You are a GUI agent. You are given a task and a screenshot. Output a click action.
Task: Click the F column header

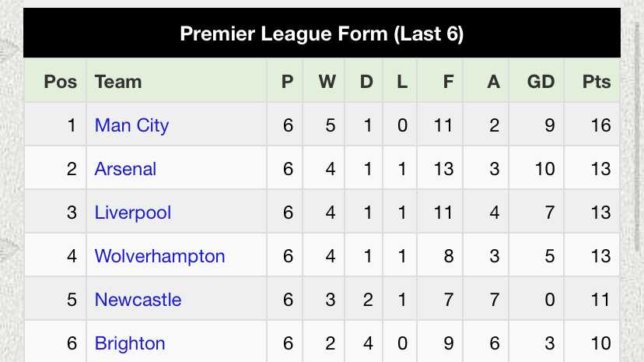[x=448, y=82]
